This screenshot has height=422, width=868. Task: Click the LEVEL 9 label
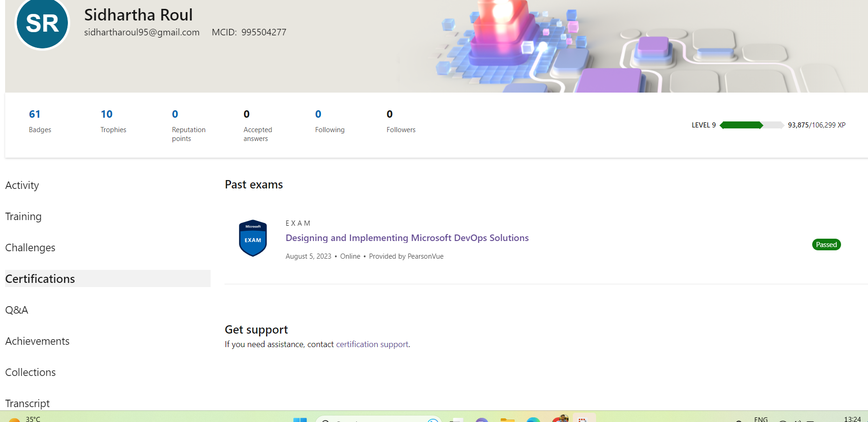click(703, 125)
